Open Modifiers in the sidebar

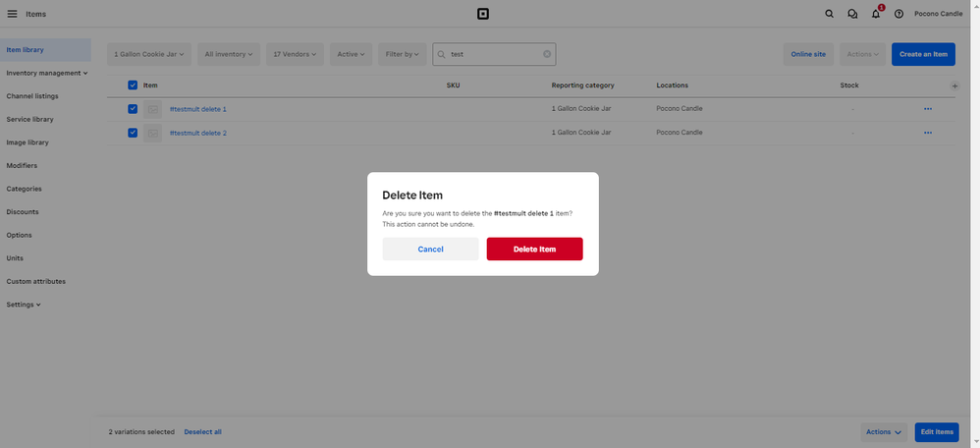(x=22, y=165)
